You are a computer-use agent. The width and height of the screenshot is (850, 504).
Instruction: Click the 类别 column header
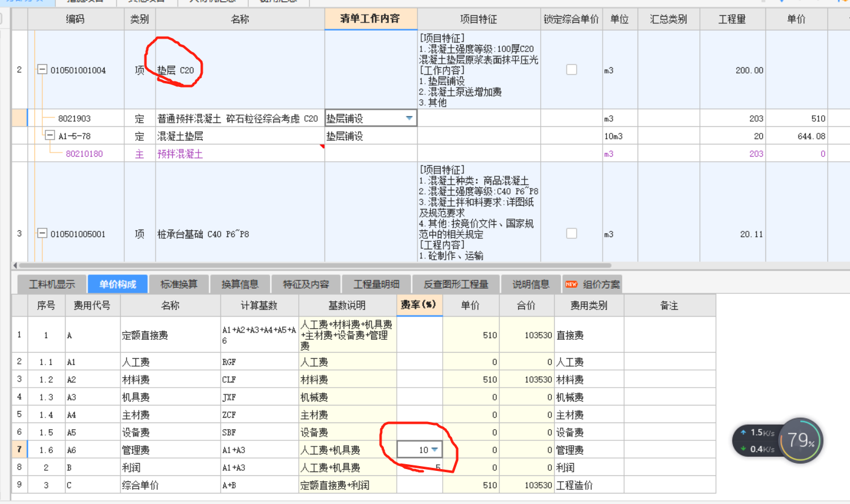(140, 19)
